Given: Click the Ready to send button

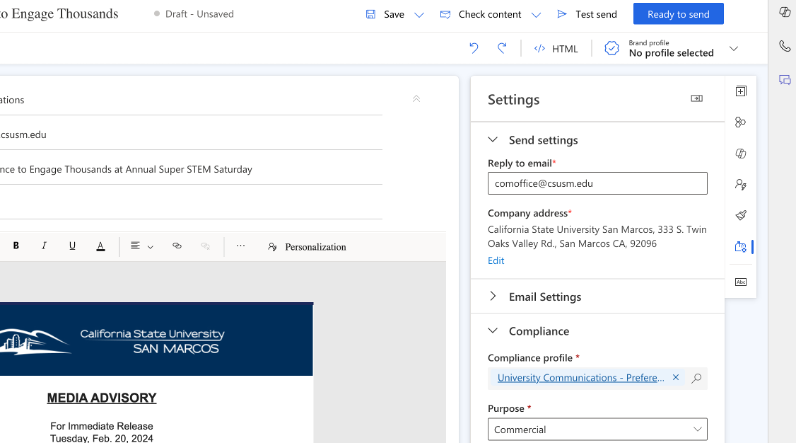Looking at the screenshot, I should pyautogui.click(x=678, y=14).
